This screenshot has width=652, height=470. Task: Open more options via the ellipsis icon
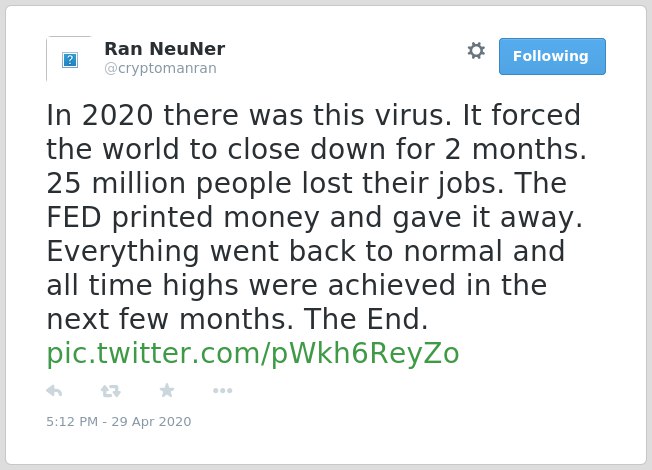[222, 391]
